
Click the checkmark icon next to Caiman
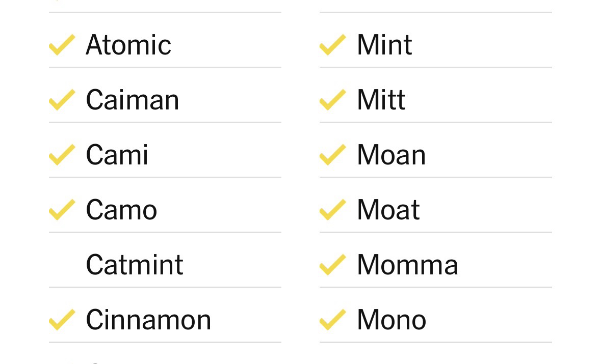(x=62, y=100)
